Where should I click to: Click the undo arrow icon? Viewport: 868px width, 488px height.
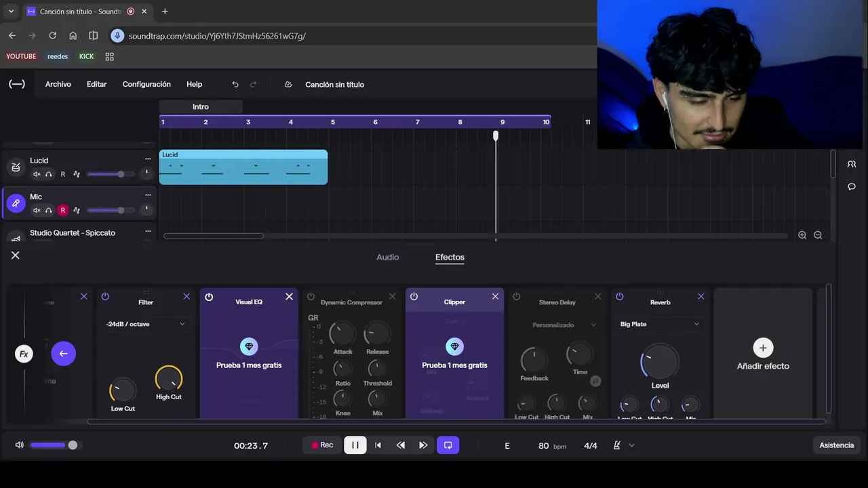pyautogui.click(x=235, y=84)
